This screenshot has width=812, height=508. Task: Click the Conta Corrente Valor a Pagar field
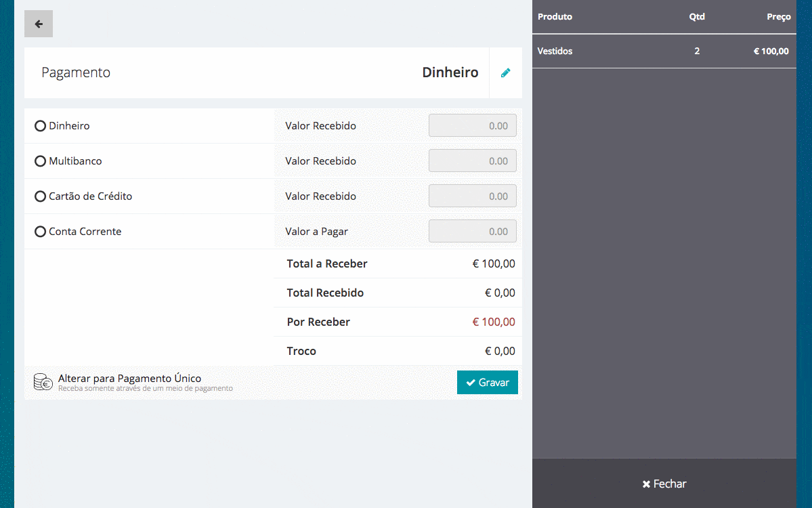click(472, 232)
